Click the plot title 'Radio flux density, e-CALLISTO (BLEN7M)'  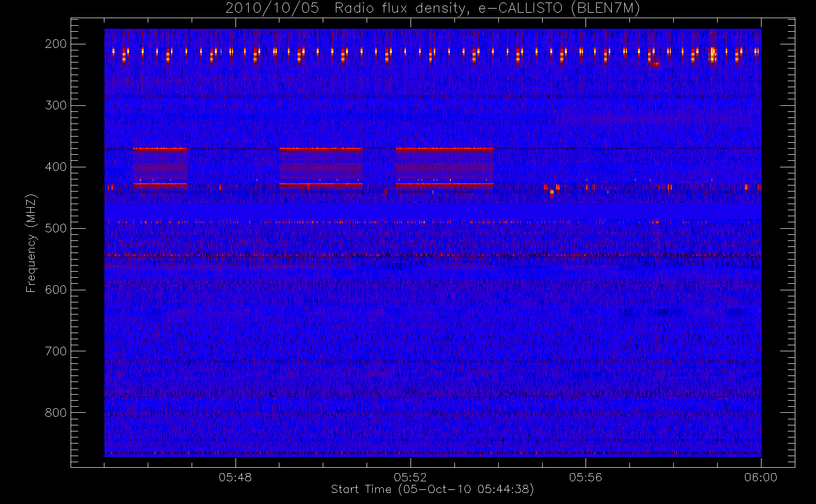click(487, 9)
